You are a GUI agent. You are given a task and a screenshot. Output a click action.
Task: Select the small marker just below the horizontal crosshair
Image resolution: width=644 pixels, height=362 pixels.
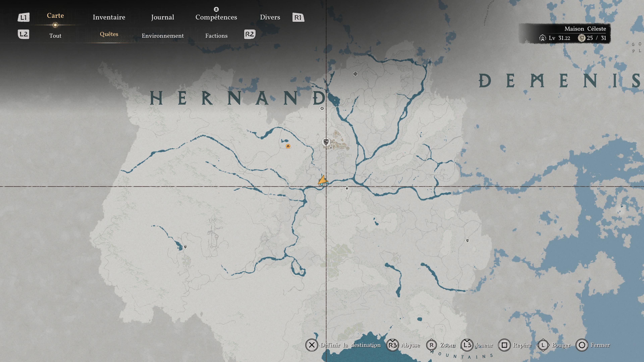(347, 189)
